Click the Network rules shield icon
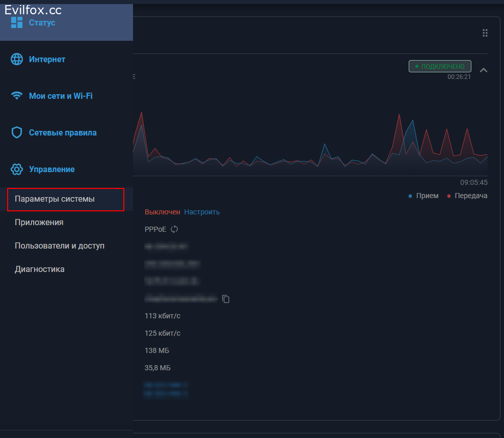504x438 pixels. click(17, 132)
